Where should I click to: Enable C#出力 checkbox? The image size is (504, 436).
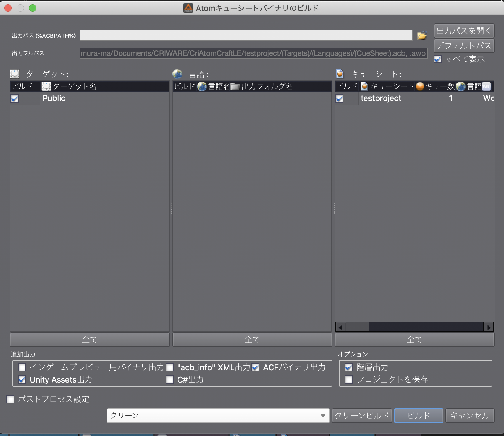[x=170, y=379]
